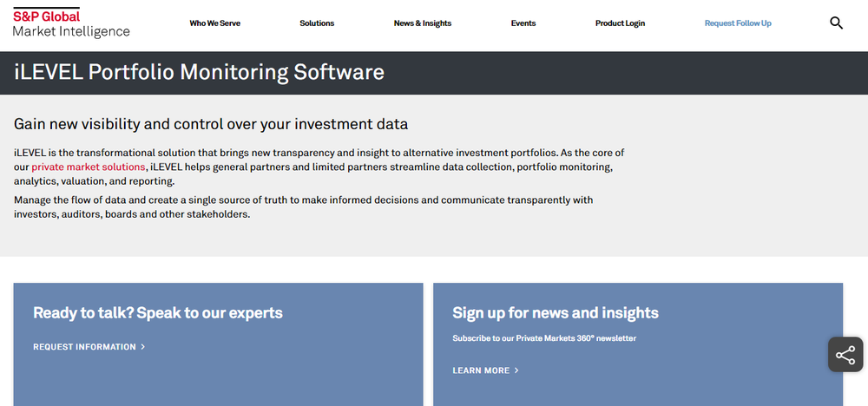Click the Ready to talk? card heading
The height and width of the screenshot is (406, 868).
[158, 312]
